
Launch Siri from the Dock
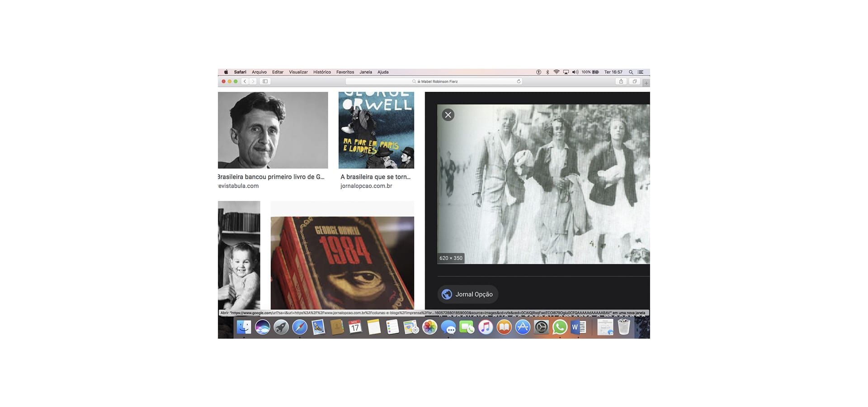(x=262, y=327)
